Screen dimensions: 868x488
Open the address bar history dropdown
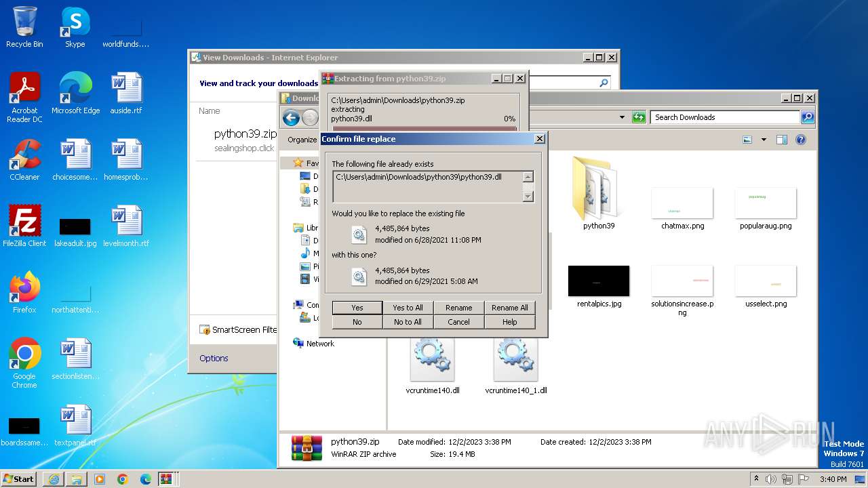point(622,117)
